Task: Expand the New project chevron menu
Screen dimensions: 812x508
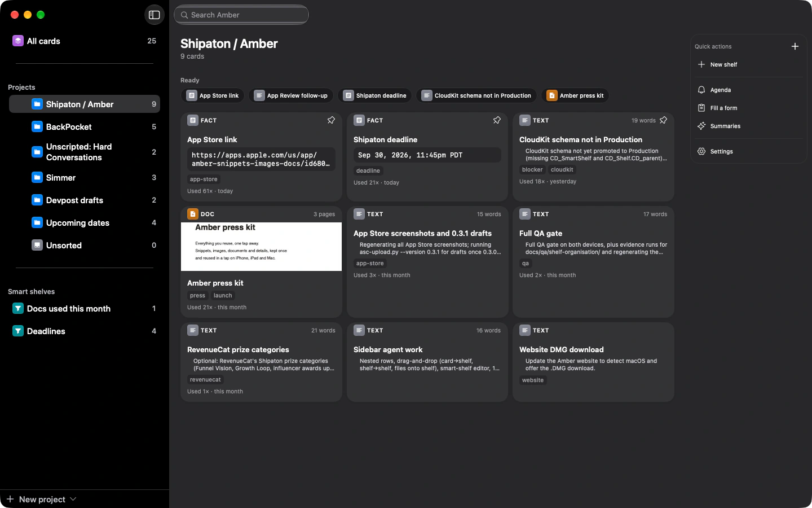Action: [73, 499]
